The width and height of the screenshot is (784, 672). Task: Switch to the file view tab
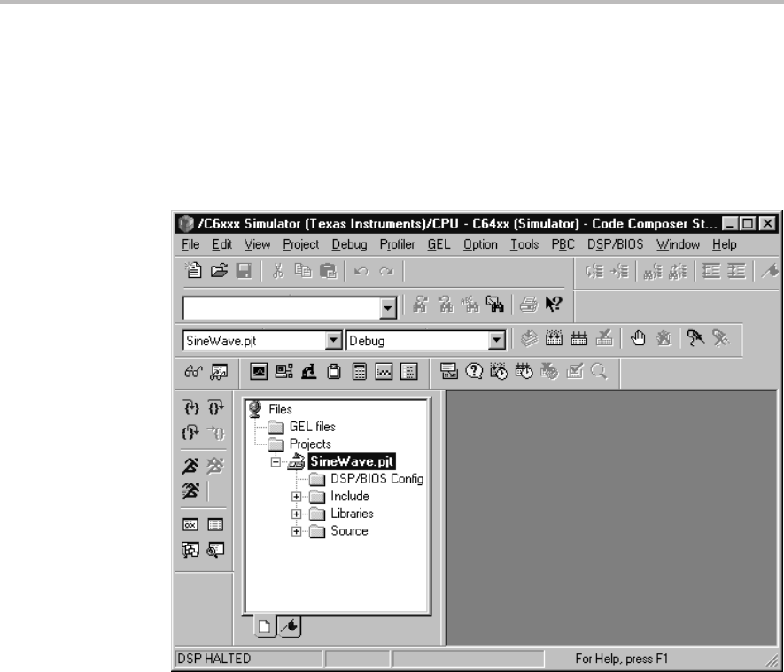click(x=265, y=627)
